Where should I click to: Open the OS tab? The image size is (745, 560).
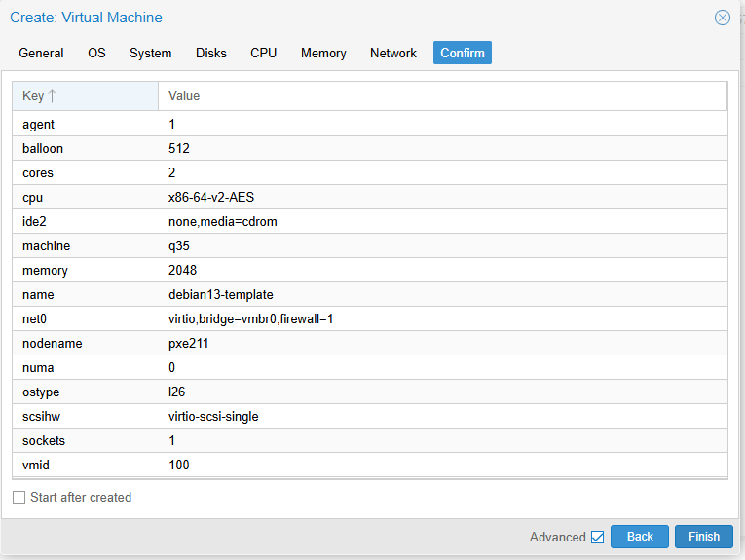tap(96, 53)
